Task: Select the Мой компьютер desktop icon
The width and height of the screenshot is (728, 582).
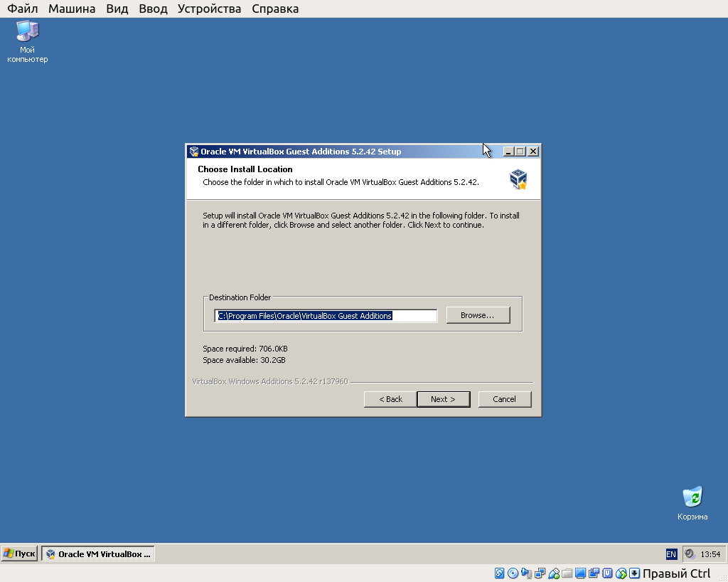Action: click(x=28, y=42)
